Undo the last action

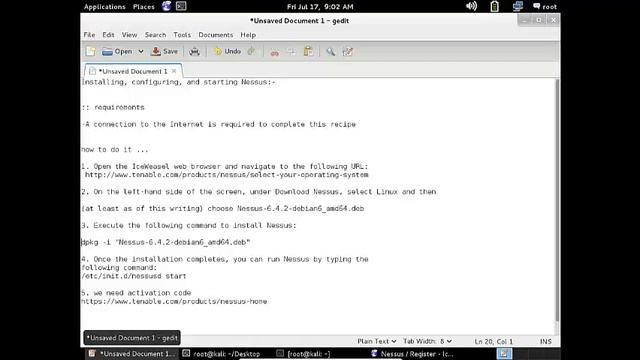pyautogui.click(x=227, y=51)
